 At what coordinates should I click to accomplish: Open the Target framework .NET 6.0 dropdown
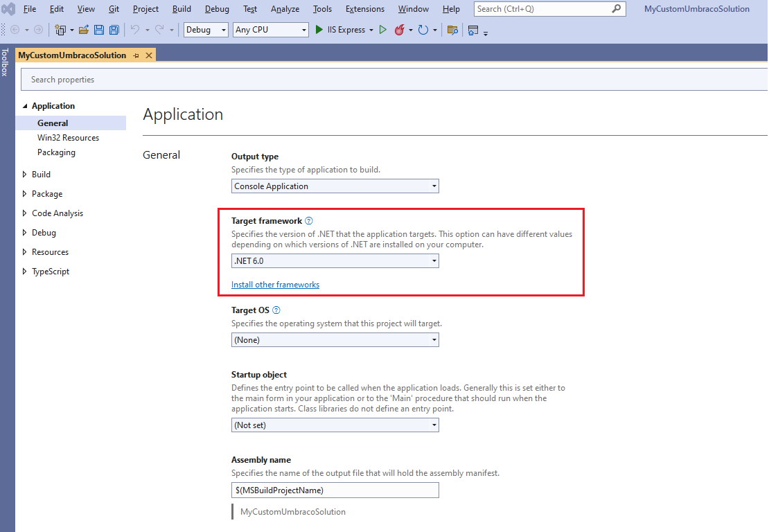tap(335, 261)
